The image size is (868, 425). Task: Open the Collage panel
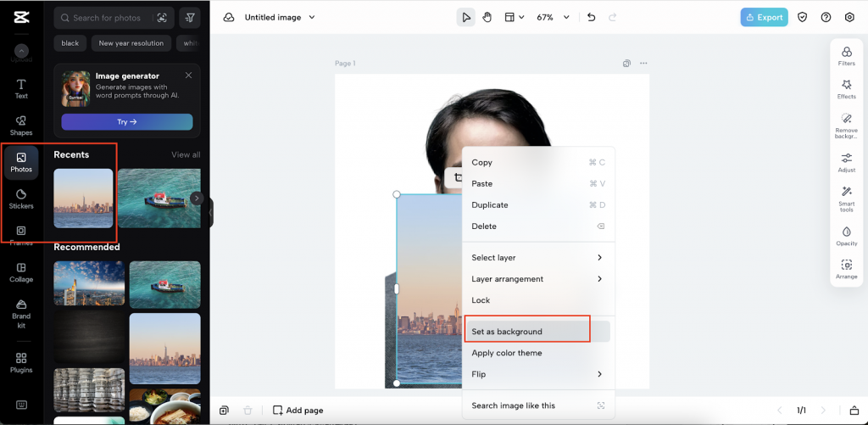[x=21, y=271]
